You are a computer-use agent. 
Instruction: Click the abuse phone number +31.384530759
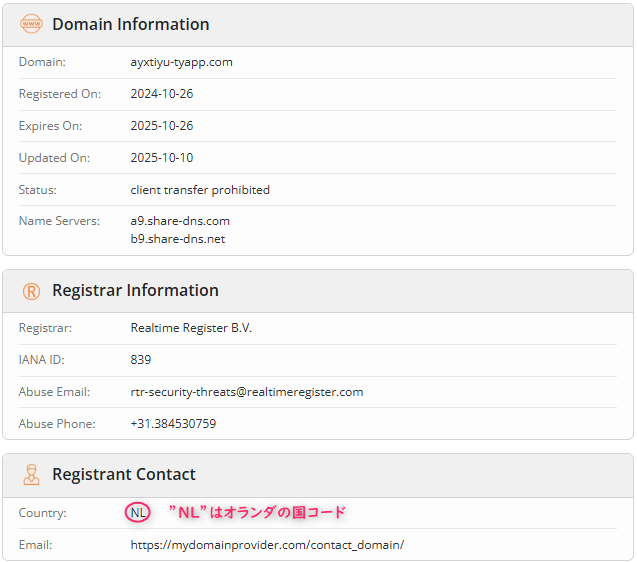pos(173,424)
